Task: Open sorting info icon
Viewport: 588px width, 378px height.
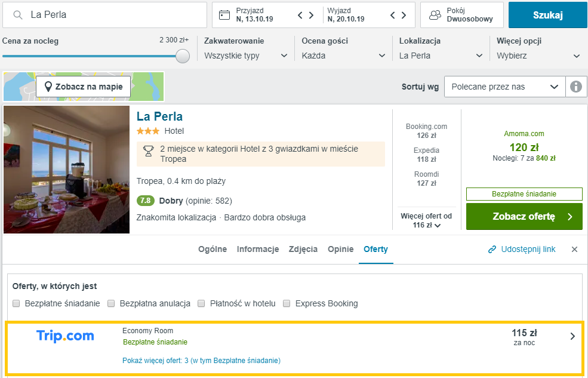Action: [x=575, y=87]
